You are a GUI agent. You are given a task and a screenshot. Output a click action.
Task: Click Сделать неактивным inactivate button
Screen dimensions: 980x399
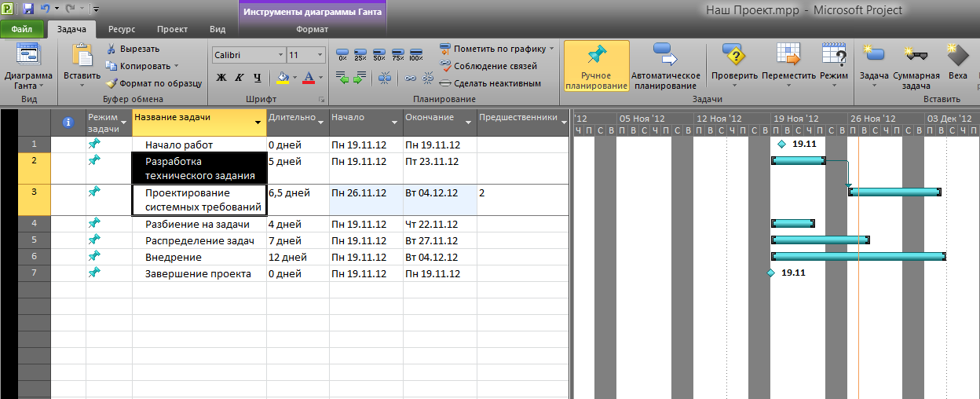pos(490,83)
